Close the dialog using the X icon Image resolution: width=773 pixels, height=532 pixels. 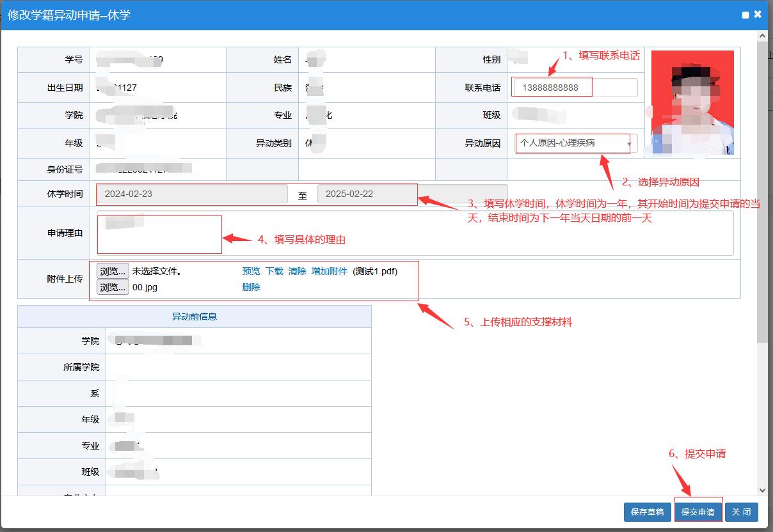pyautogui.click(x=758, y=14)
